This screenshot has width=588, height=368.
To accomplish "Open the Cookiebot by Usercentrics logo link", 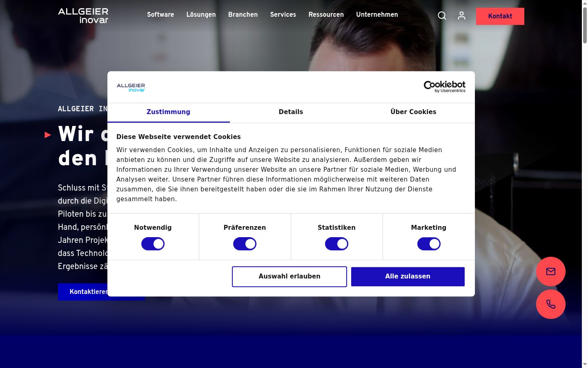I will (x=445, y=87).
